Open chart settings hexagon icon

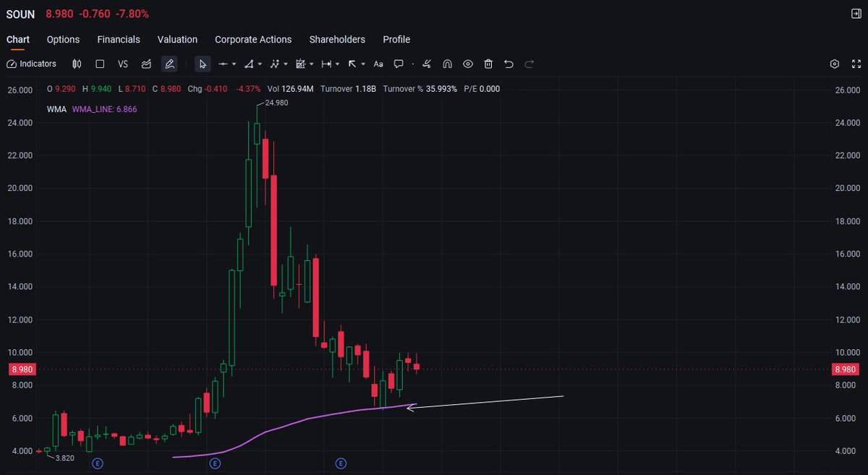[835, 64]
